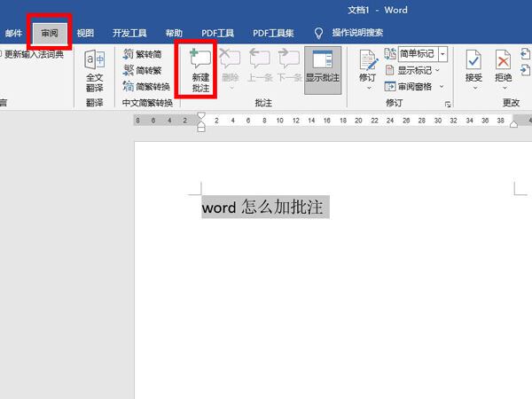Click the first-line indent ruler marker
The image size is (532, 399).
[x=201, y=115]
